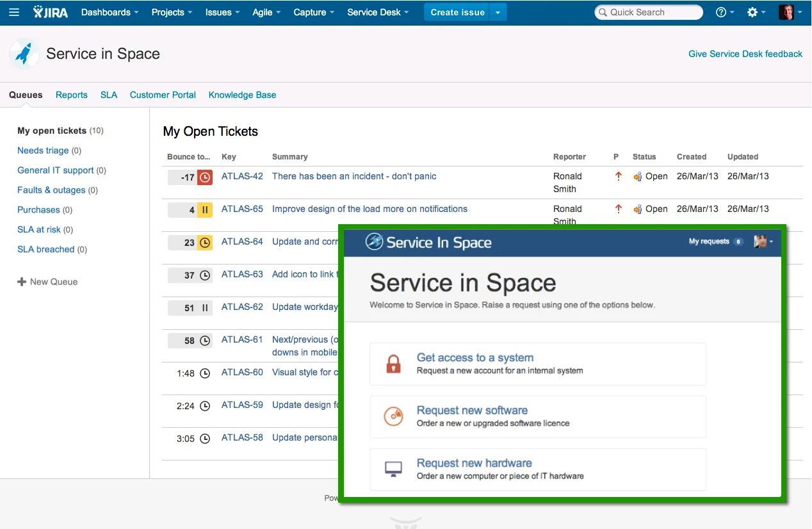Click clock icon in ATLAS-63 row
The width and height of the screenshot is (812, 529).
tap(205, 275)
